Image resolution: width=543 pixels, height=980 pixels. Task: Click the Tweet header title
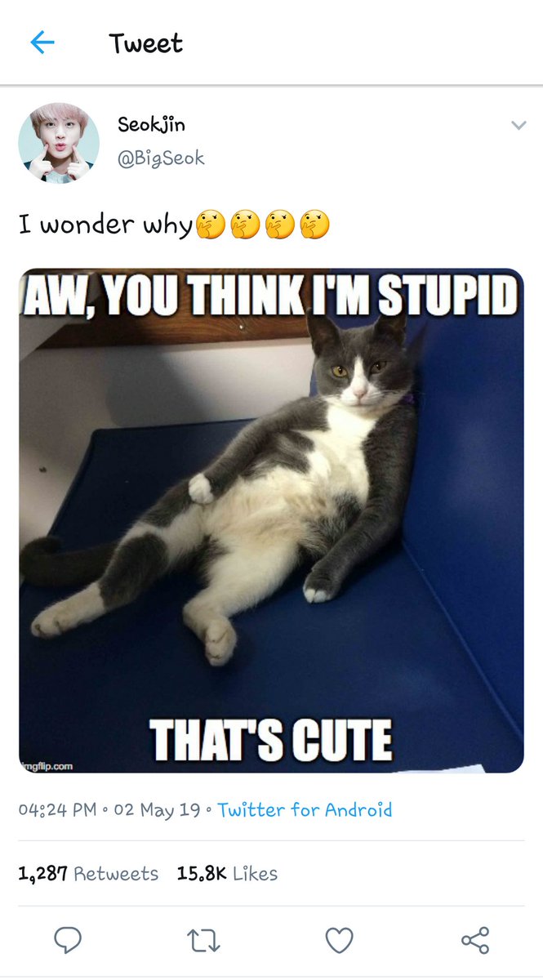coord(146,42)
